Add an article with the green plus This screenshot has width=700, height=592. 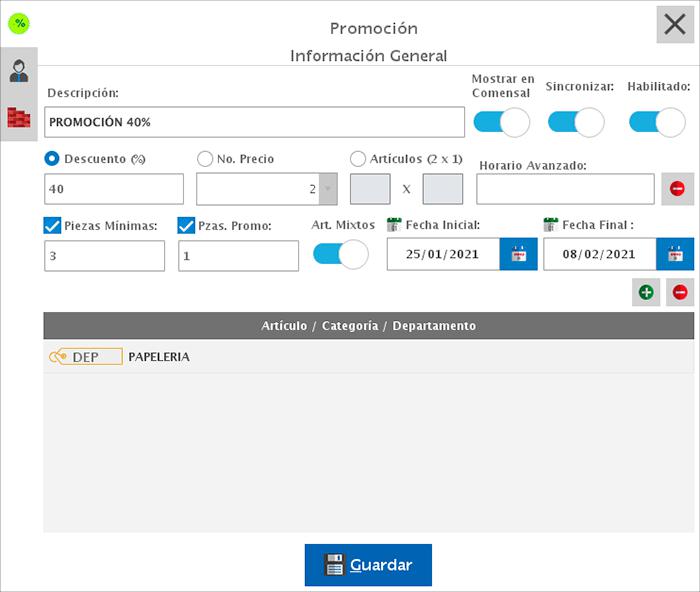click(x=646, y=292)
